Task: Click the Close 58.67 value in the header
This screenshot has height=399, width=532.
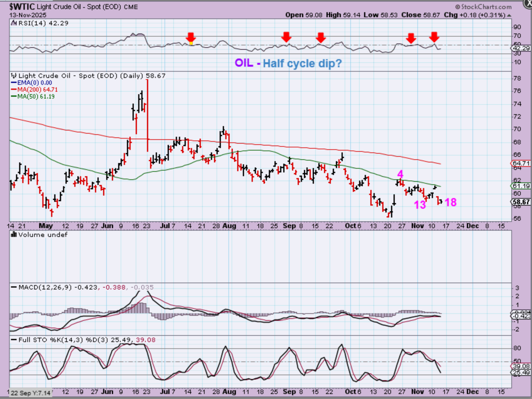Action: click(x=420, y=15)
